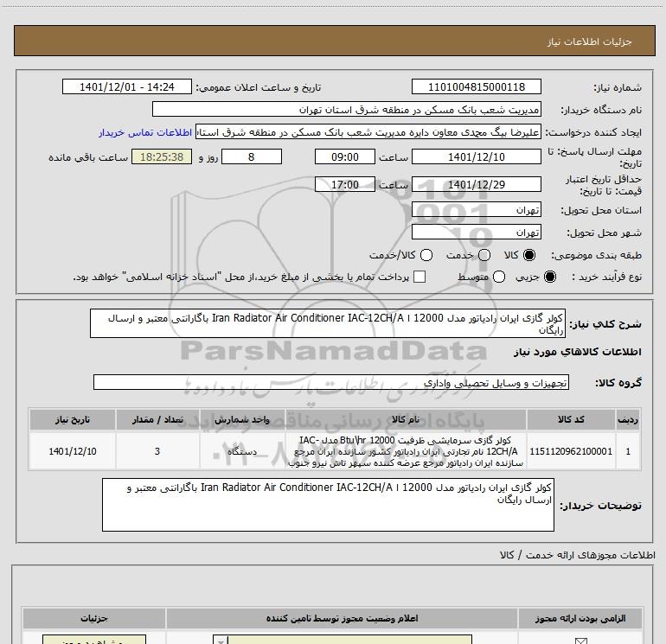Click the page title جزئیات اطلاعات نیاز
Viewport: 666px width, 644px height.
point(590,41)
